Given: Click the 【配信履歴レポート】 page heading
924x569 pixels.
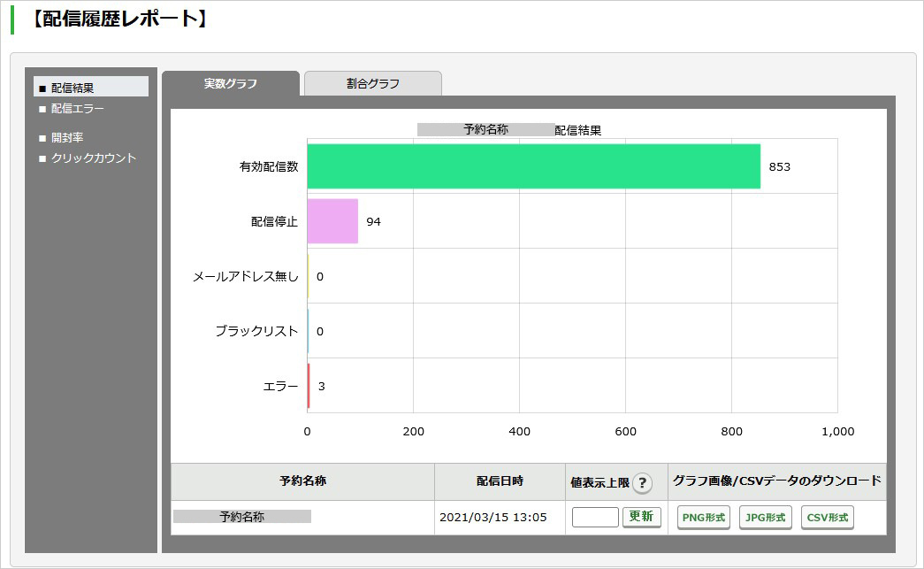Looking at the screenshot, I should pos(118,19).
